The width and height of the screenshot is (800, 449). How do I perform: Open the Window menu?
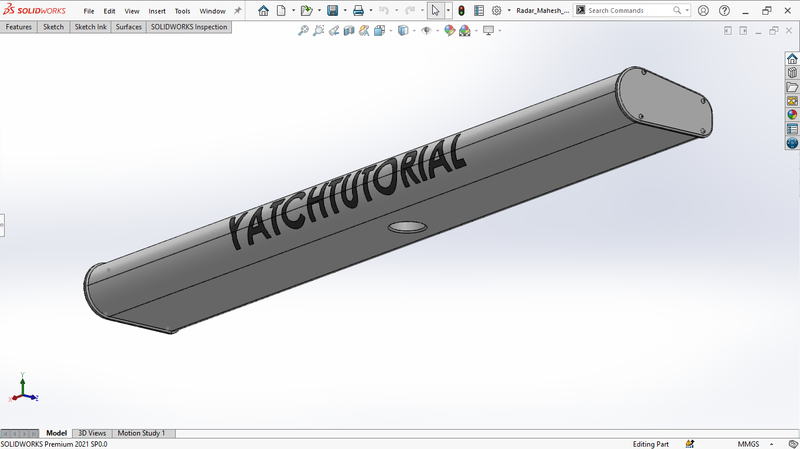point(212,11)
